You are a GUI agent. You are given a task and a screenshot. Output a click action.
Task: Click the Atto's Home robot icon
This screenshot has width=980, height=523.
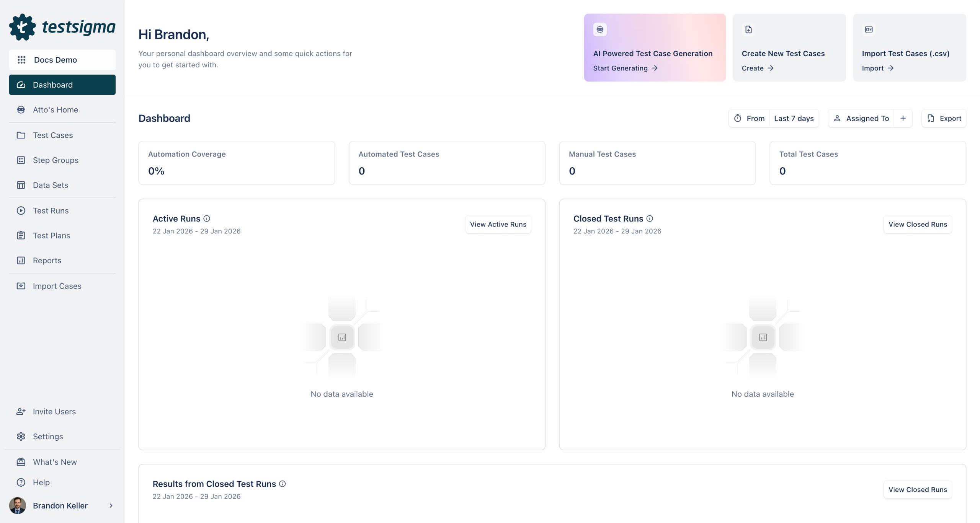(21, 110)
